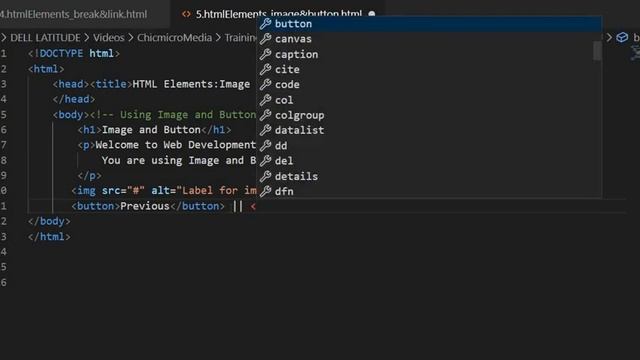This screenshot has width=640, height=360.
Task: Click the closing </p> tag
Action: click(x=89, y=176)
